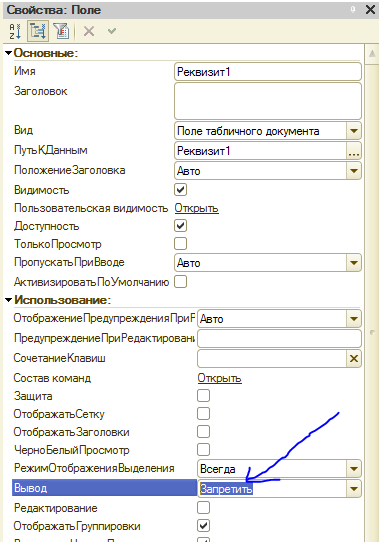Uncheck the ОтображатьГруппировки checkbox
This screenshot has height=548, width=384.
[x=203, y=526]
